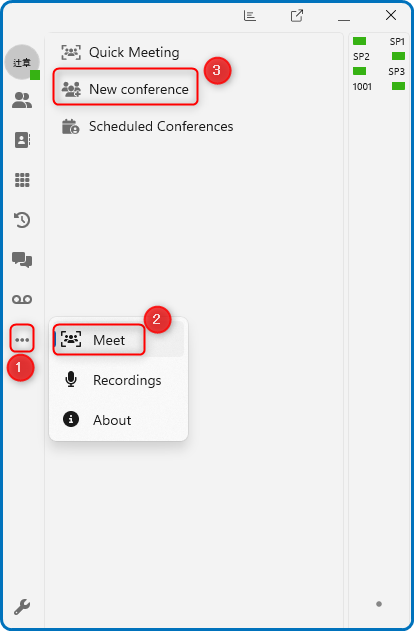
Task: Open the address book sidebar icon
Action: click(22, 140)
